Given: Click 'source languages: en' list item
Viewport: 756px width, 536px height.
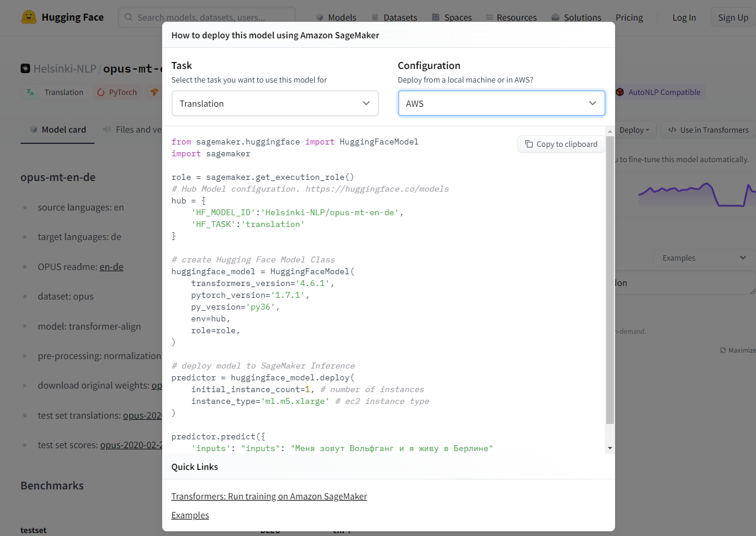Looking at the screenshot, I should (x=81, y=207).
